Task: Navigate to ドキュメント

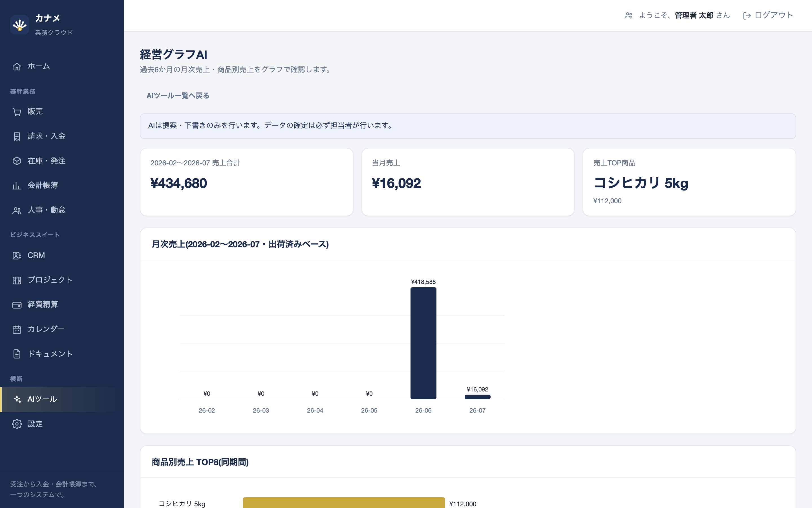Action: point(62,354)
